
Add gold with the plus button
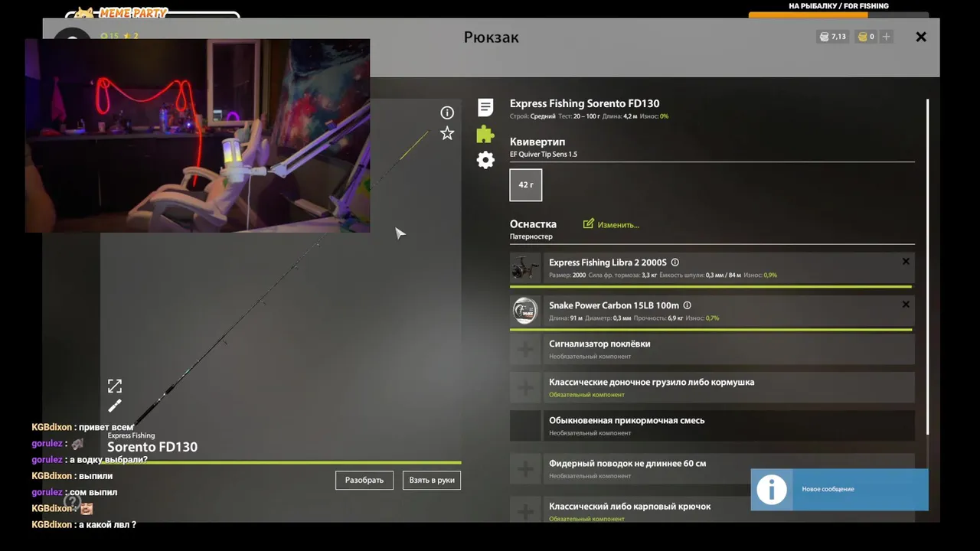(x=887, y=37)
